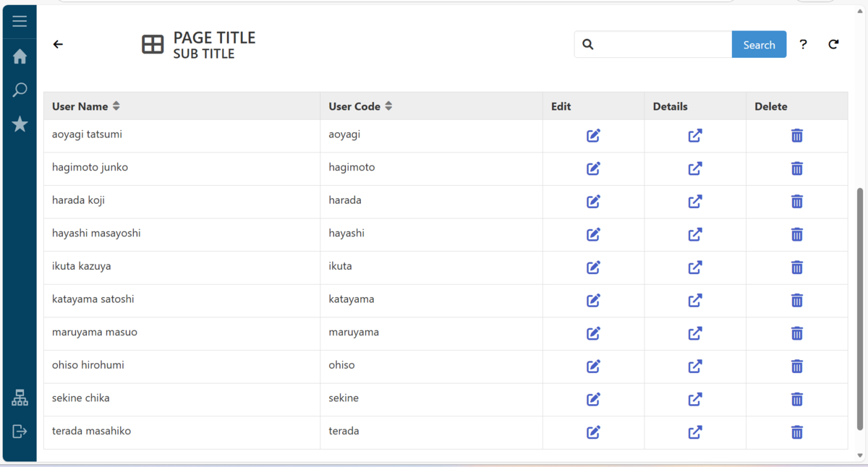Sort the table by User Name
Viewport: 868px width, 467px height.
coord(116,106)
